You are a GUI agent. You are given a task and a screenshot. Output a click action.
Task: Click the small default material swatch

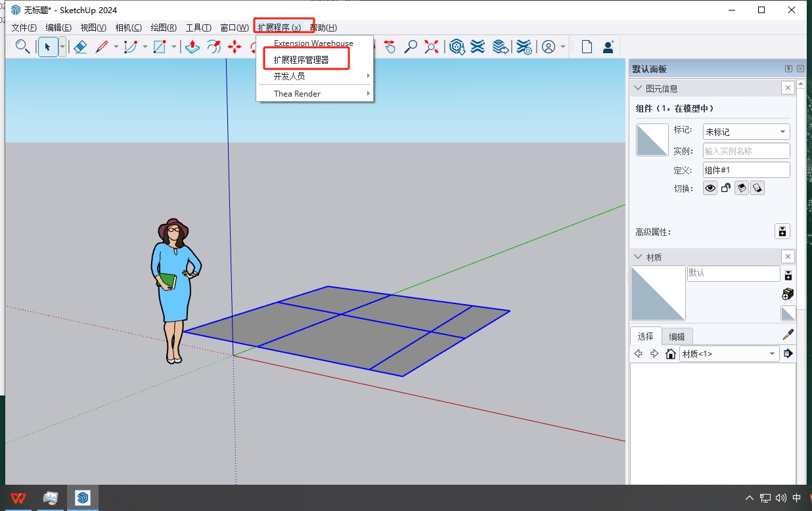click(x=788, y=313)
